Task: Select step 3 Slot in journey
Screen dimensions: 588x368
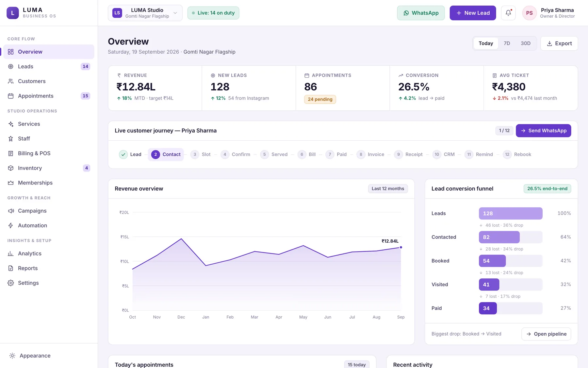Action: 201,154
